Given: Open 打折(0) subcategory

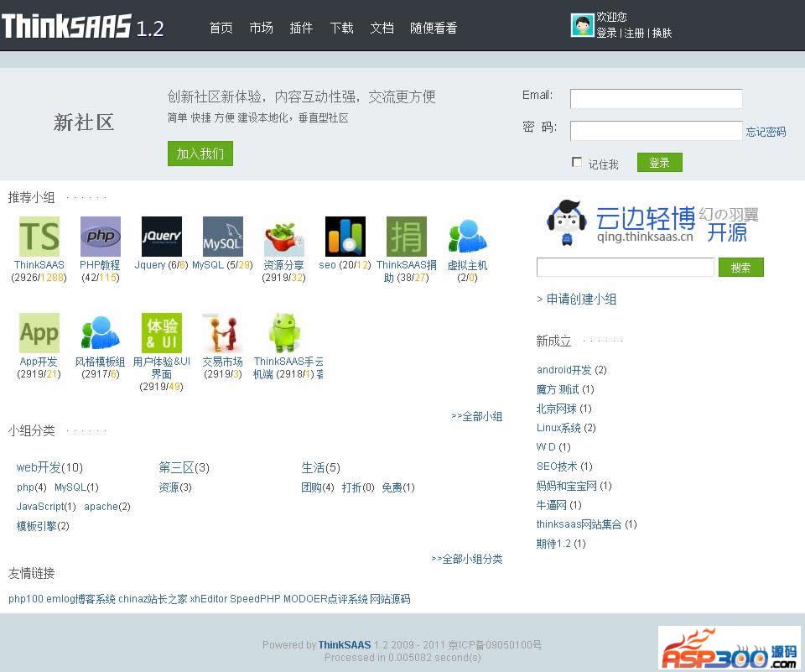Looking at the screenshot, I should pos(358,487).
